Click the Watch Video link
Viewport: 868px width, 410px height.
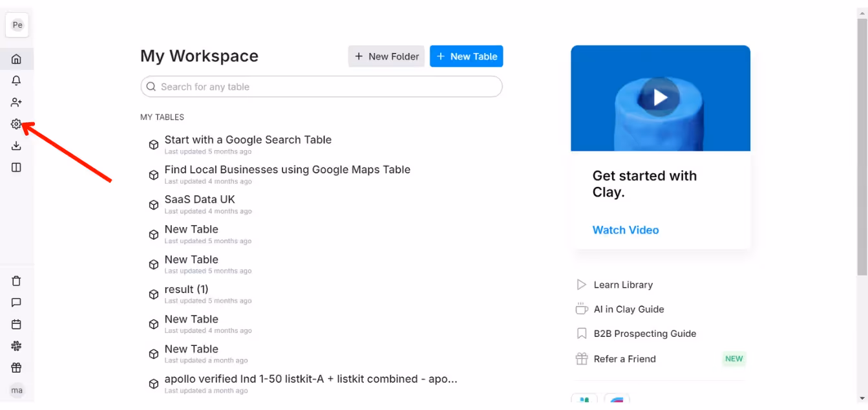[x=626, y=230]
